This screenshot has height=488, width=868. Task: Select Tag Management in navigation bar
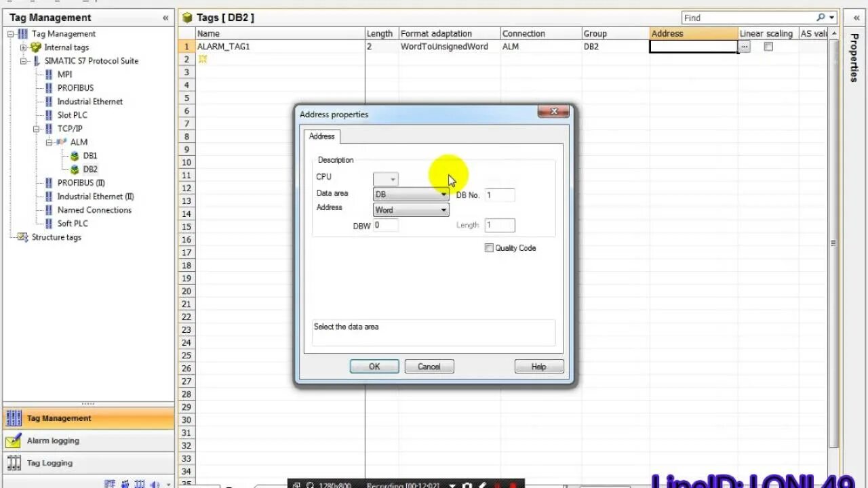click(x=88, y=418)
